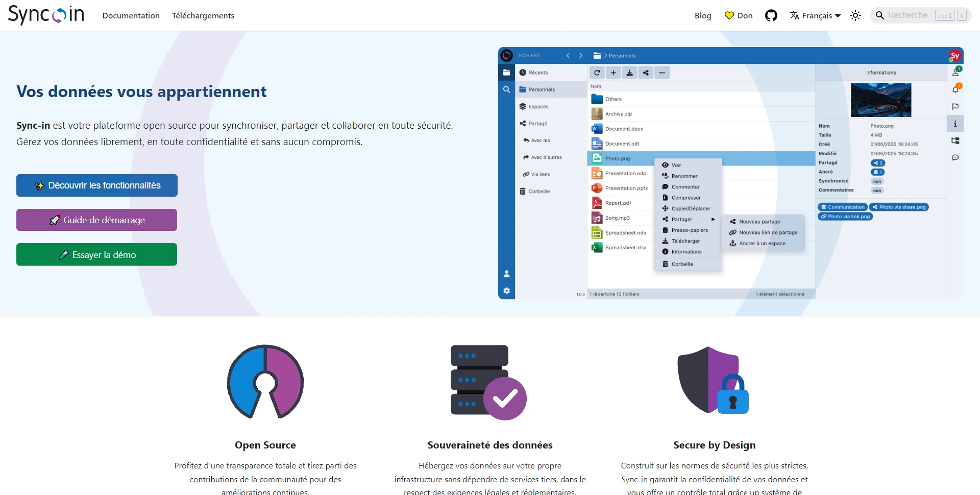Click the Nom column header
This screenshot has width=980, height=495.
(x=596, y=86)
